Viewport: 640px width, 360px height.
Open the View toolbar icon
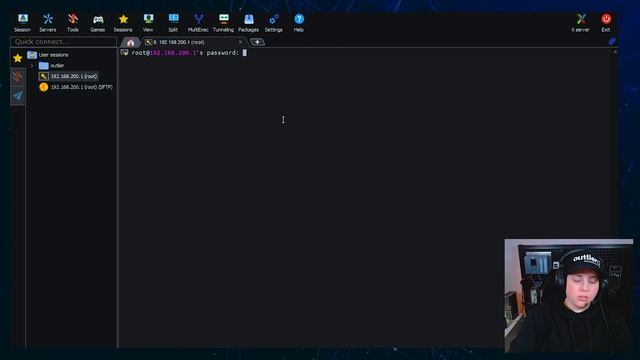[148, 22]
